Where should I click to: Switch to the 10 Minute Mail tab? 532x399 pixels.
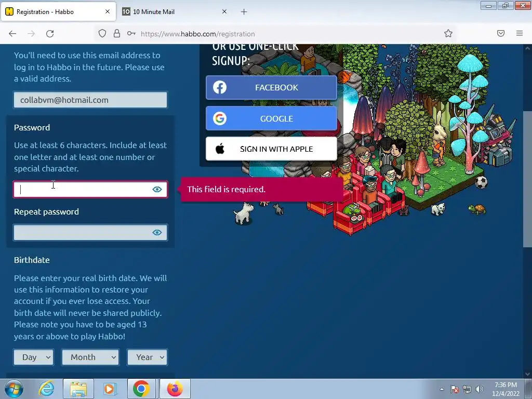tap(175, 12)
